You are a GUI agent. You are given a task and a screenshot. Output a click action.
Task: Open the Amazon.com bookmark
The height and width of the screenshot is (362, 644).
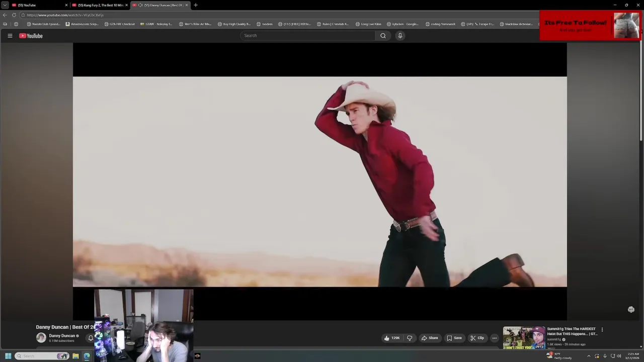tap(82, 24)
